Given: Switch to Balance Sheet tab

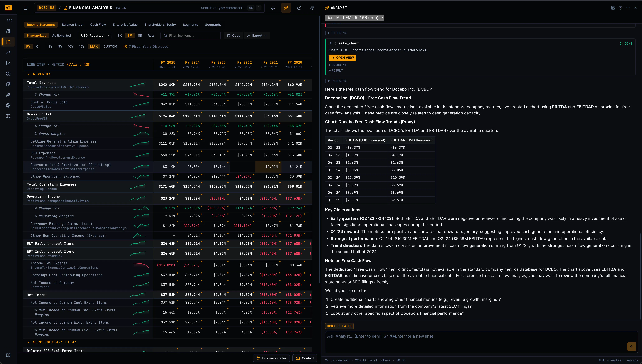Looking at the screenshot, I should [73, 24].
